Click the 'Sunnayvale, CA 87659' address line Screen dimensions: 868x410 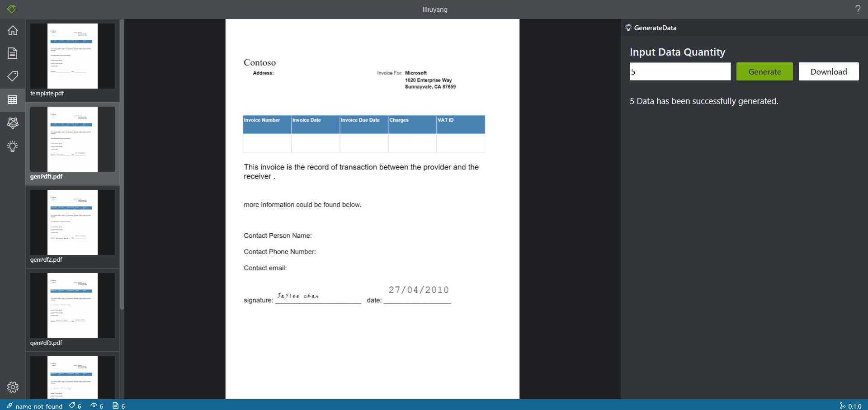pyautogui.click(x=430, y=87)
